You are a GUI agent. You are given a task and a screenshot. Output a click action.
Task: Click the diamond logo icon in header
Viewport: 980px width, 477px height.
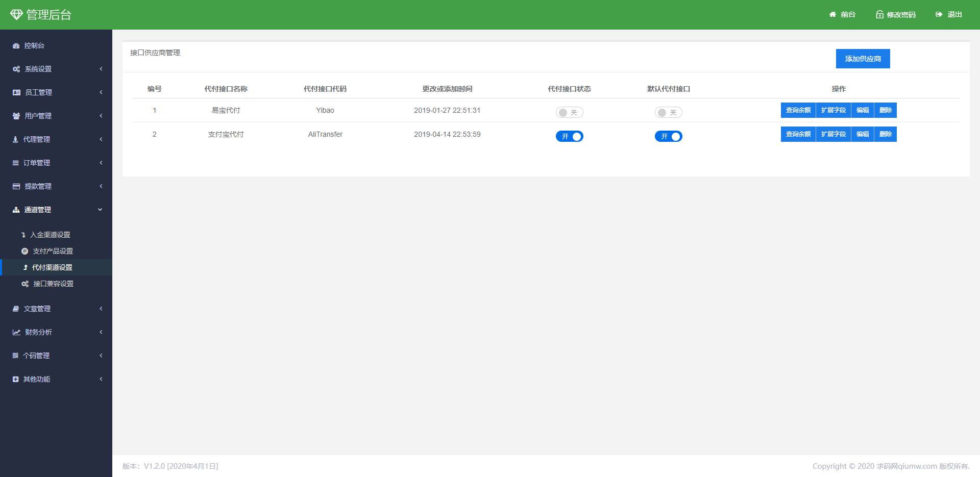16,15
